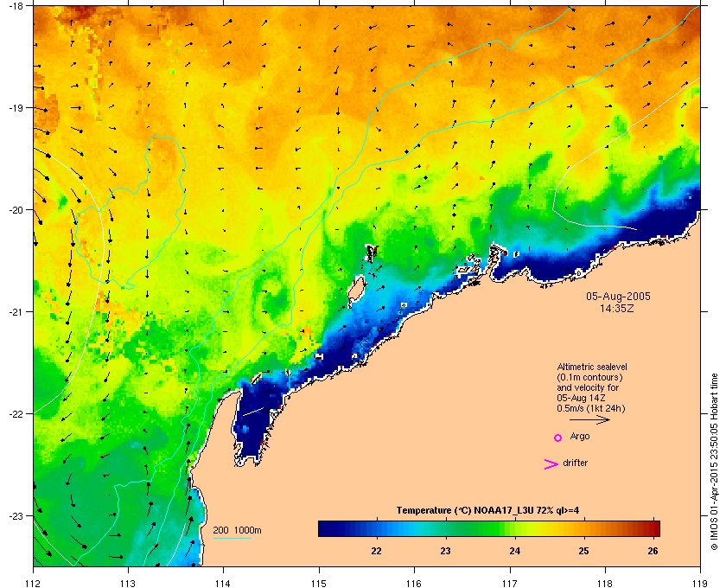The width and height of the screenshot is (726, 588).
Task: Click the latitude axis label -20
Action: [x=16, y=210]
